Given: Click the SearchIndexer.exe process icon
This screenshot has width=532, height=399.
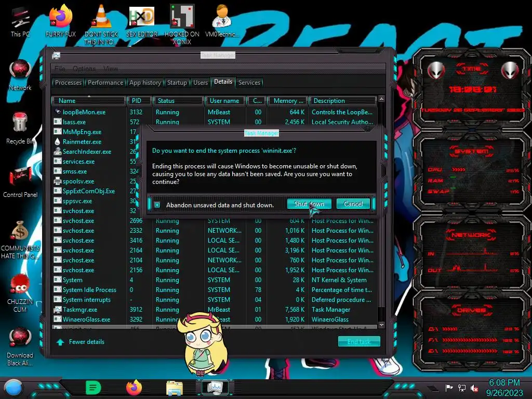Looking at the screenshot, I should coord(57,151).
